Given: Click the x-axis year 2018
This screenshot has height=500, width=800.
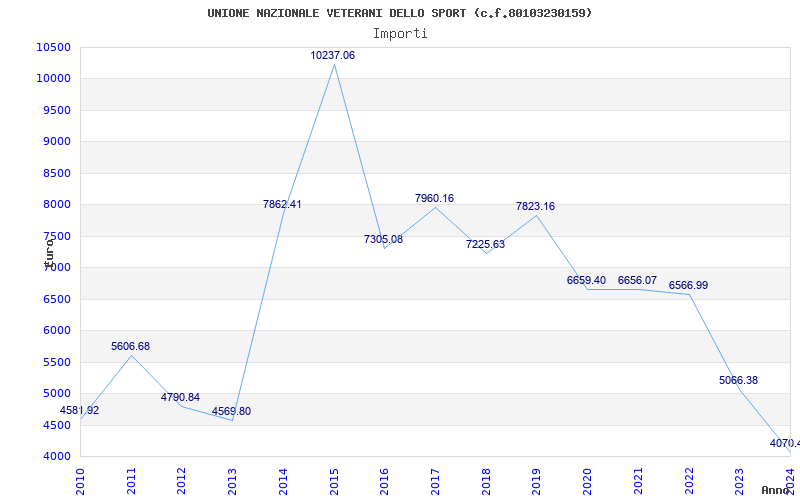Looking at the screenshot, I should coord(486,481).
